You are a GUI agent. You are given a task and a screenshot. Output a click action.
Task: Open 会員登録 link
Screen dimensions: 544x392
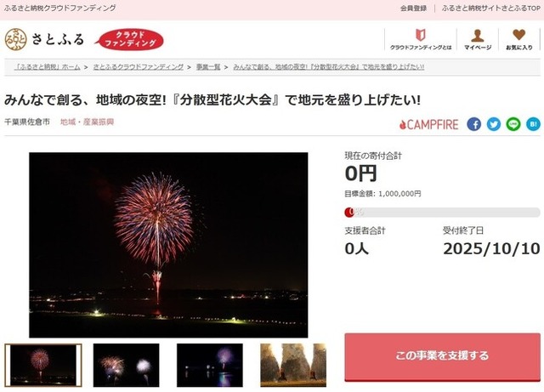coord(413,8)
